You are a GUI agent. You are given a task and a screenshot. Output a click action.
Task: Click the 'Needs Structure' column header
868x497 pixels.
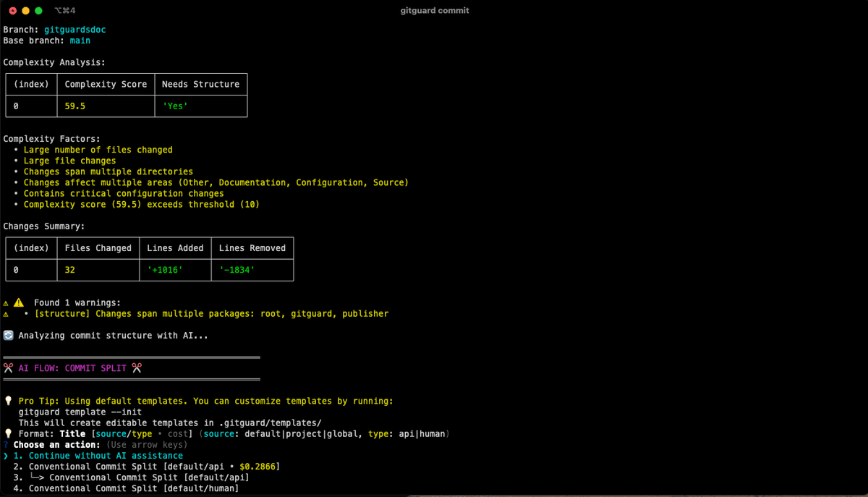[x=200, y=84]
